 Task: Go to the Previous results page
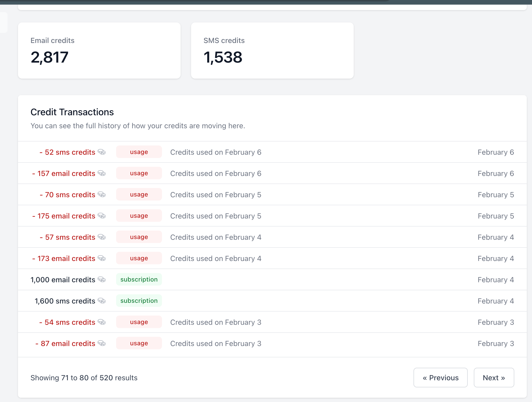(440, 377)
